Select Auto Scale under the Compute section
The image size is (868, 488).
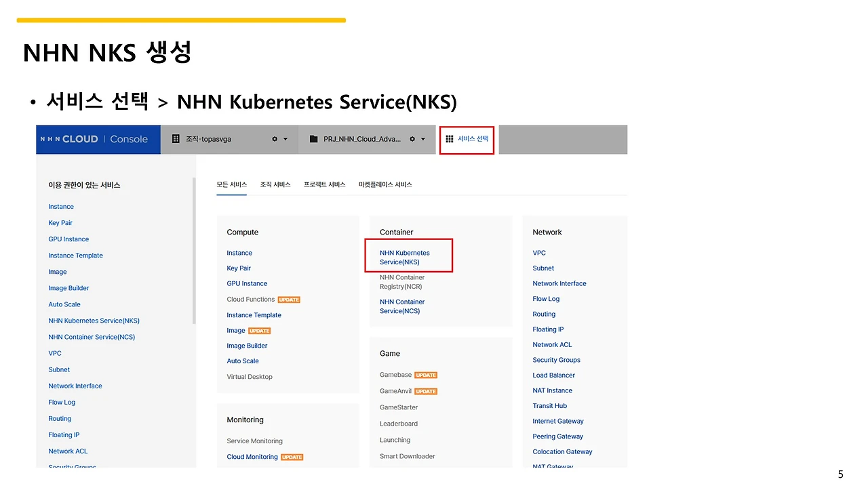pos(243,361)
